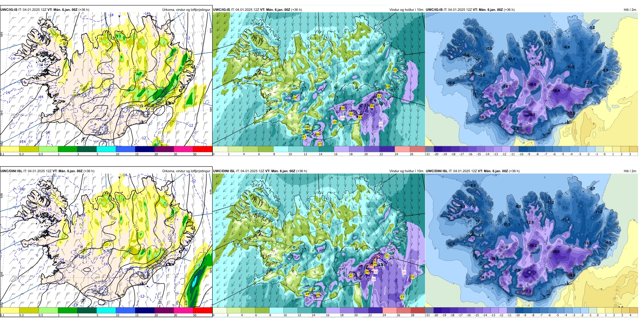
Task: Open the IG-IS 10m wind and gust map
Action: 319,79
